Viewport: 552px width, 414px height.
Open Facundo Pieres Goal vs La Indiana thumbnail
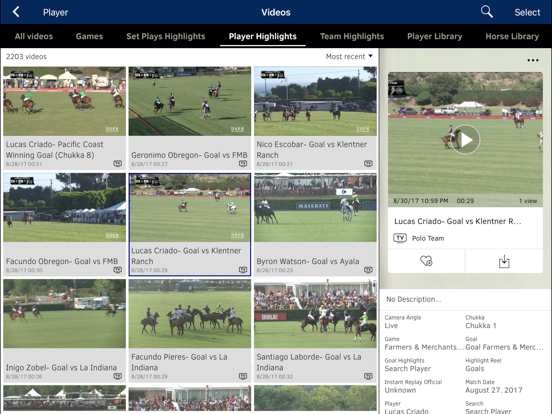pos(190,314)
